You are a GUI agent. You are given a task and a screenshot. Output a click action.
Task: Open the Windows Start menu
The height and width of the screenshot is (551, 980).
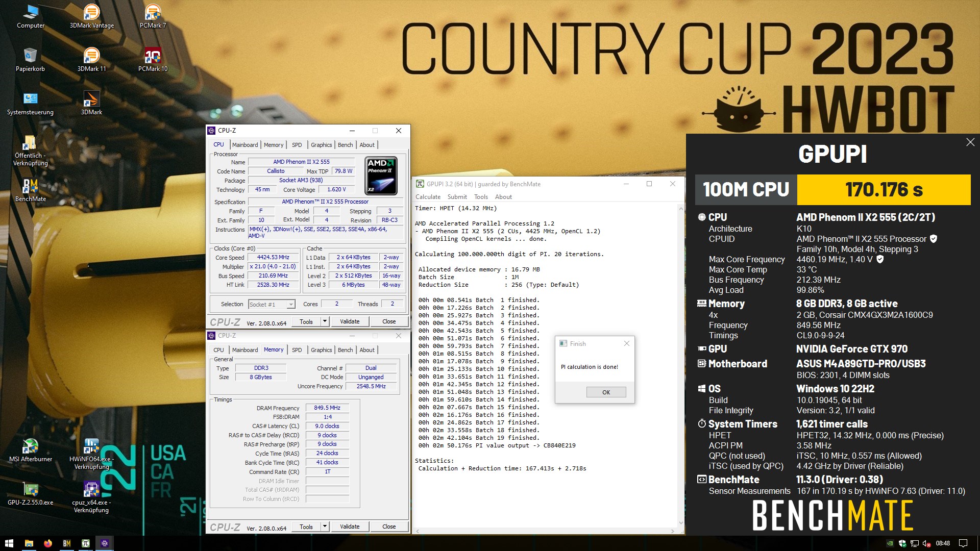[9, 543]
